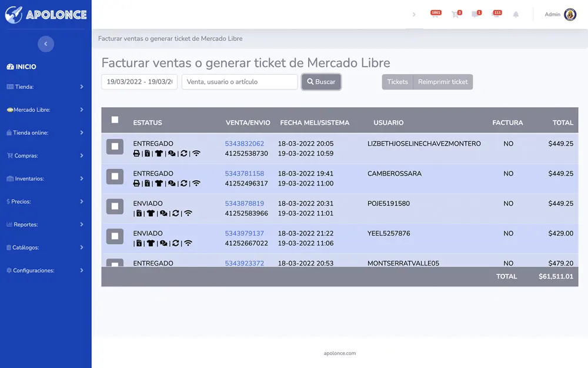The image size is (588, 368).
Task: Expand the Compras menu chevron
Action: tap(82, 155)
